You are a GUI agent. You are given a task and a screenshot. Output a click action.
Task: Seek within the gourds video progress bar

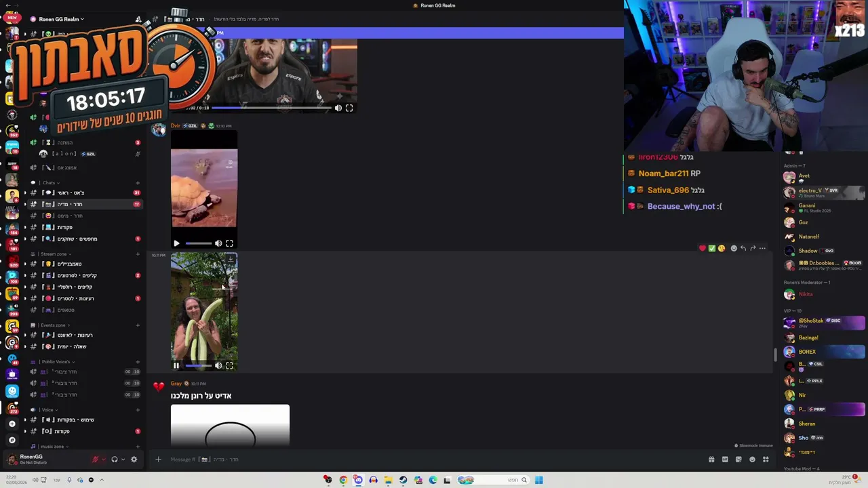click(x=199, y=366)
